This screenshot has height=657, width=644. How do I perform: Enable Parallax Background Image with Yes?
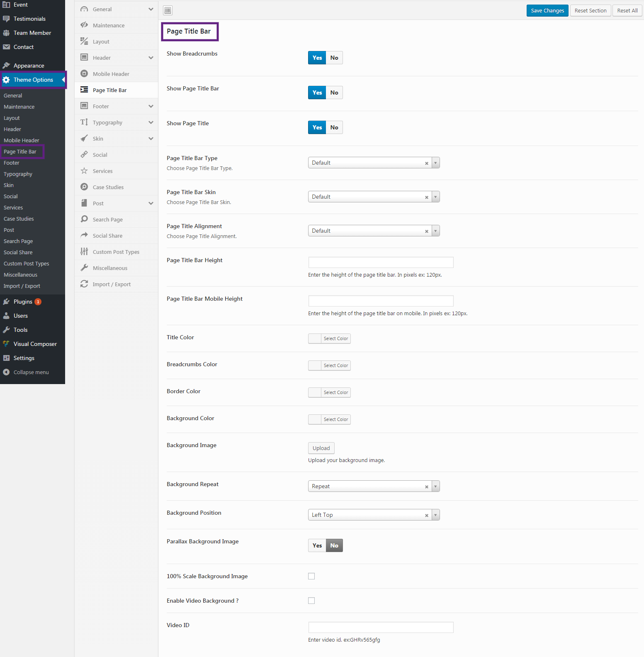(x=317, y=545)
